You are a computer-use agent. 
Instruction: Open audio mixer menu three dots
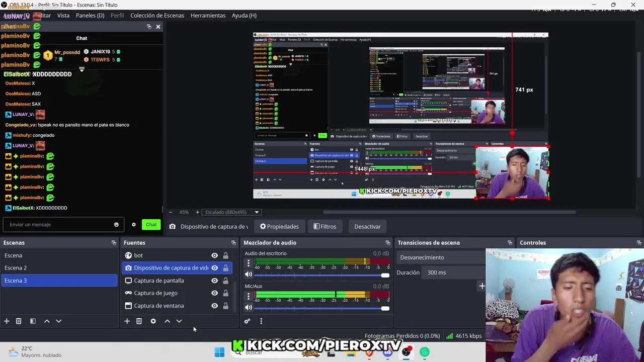pos(261,321)
